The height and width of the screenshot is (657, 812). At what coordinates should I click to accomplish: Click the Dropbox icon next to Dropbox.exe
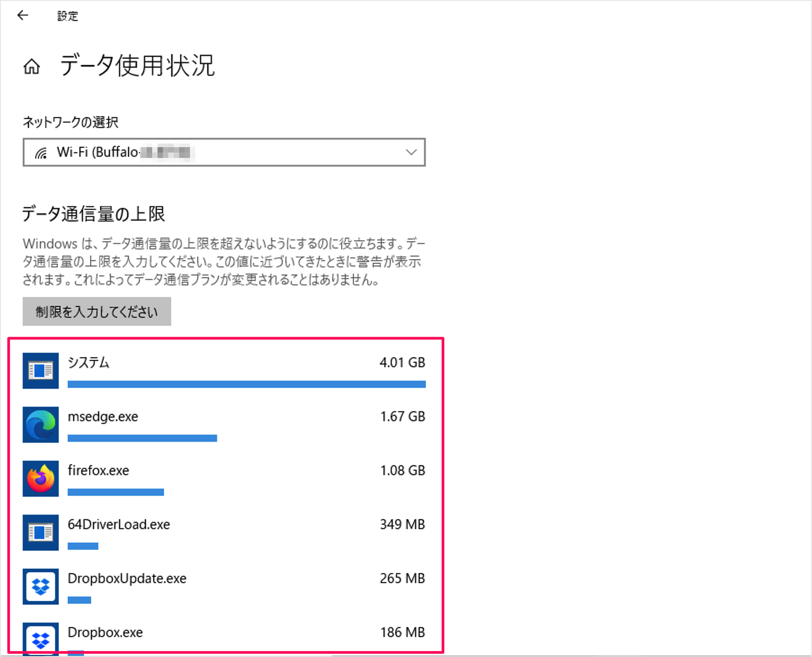[x=41, y=639]
